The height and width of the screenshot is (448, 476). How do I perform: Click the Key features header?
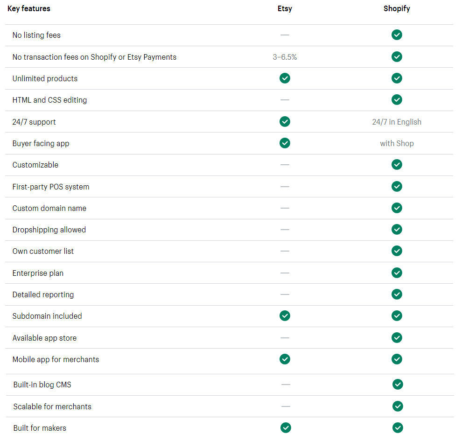point(29,8)
